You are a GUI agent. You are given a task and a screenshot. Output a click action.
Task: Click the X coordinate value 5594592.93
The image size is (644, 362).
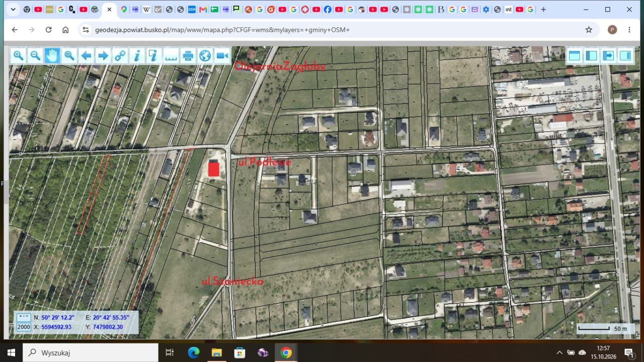[56, 327]
